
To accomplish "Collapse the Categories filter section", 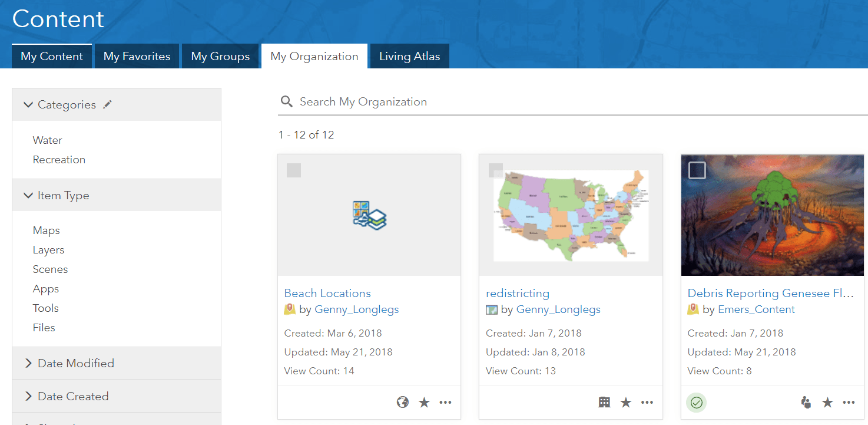I will 28,104.
